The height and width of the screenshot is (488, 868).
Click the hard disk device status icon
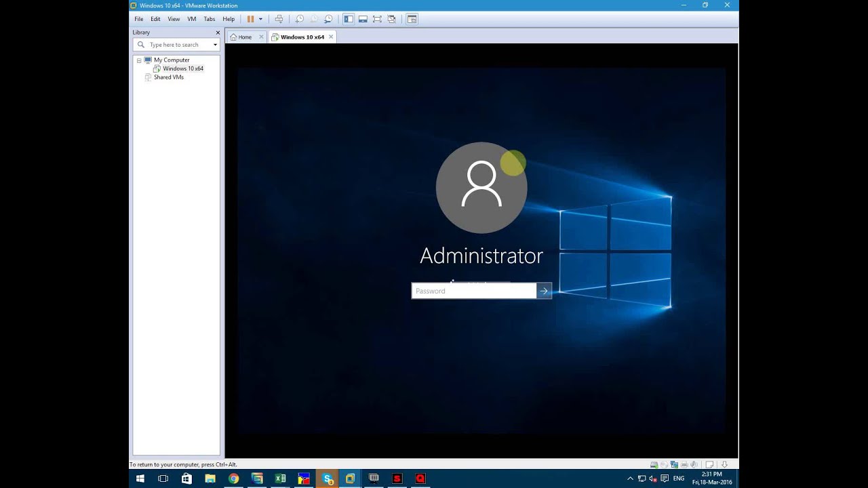coord(654,465)
